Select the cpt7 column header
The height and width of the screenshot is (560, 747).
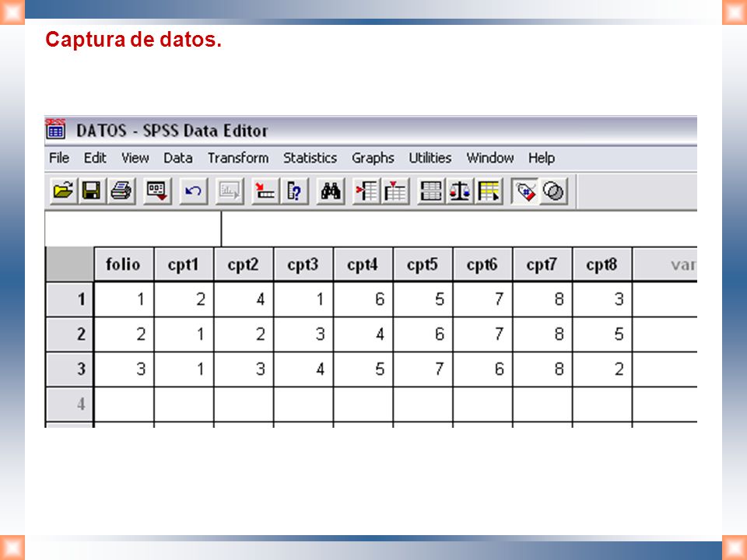[542, 264]
